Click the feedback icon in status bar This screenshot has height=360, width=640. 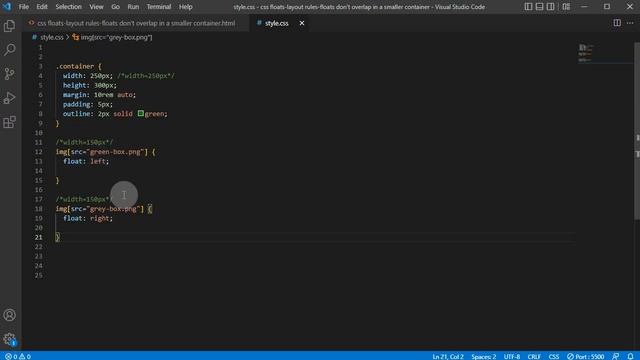pos(616,356)
